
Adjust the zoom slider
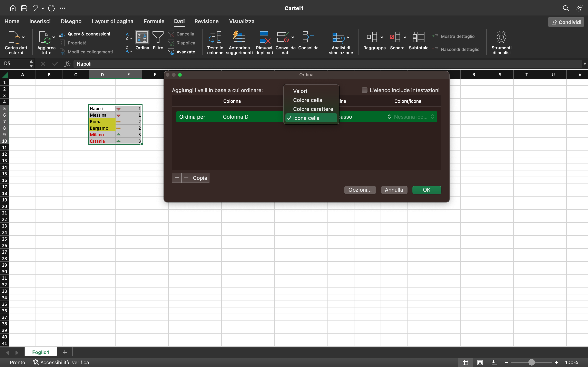531,362
